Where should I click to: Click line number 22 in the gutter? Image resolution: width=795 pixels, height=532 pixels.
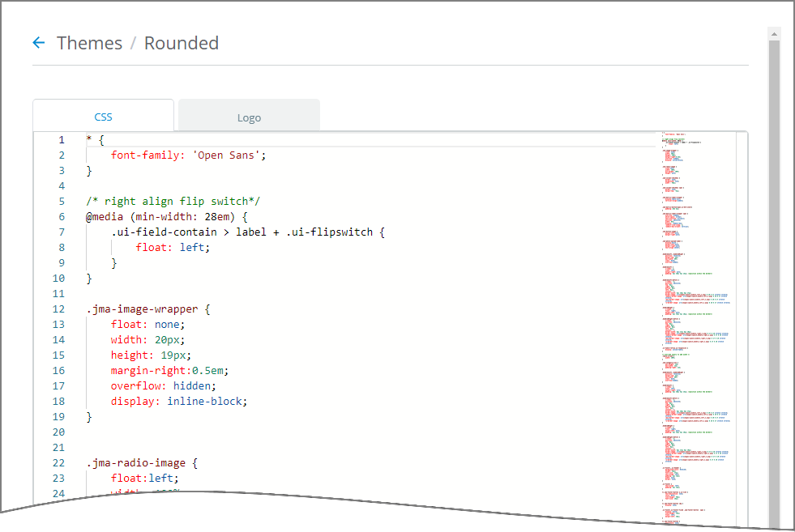(59, 463)
